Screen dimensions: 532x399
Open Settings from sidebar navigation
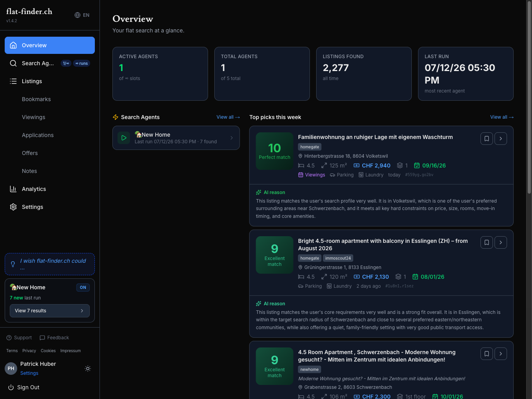point(50,207)
